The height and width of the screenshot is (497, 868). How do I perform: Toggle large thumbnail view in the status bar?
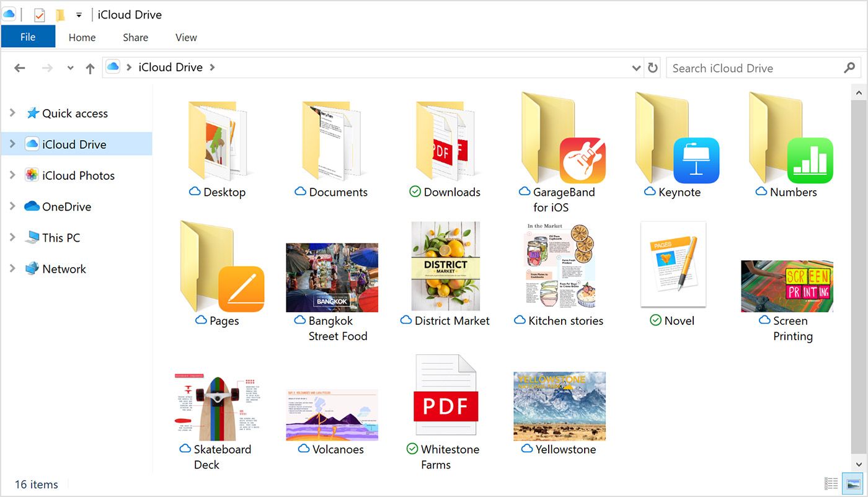(x=852, y=483)
